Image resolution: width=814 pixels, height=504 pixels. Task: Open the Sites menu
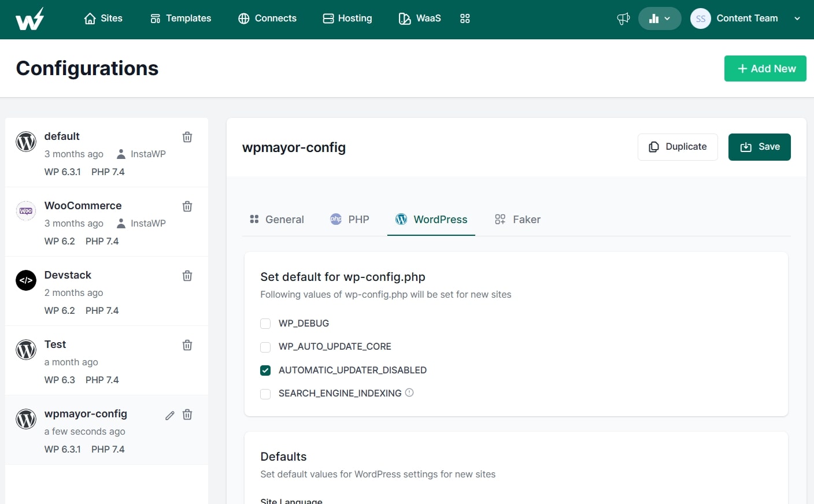(x=103, y=18)
